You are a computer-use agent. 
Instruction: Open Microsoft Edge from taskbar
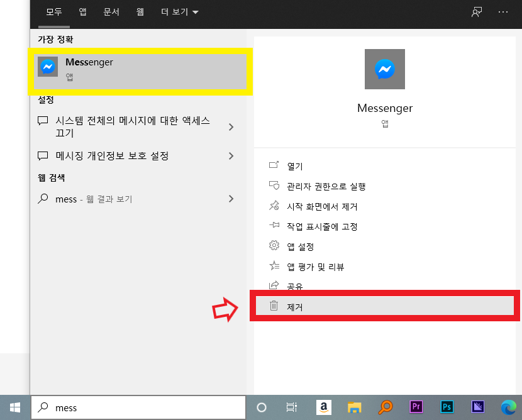pyautogui.click(x=509, y=407)
